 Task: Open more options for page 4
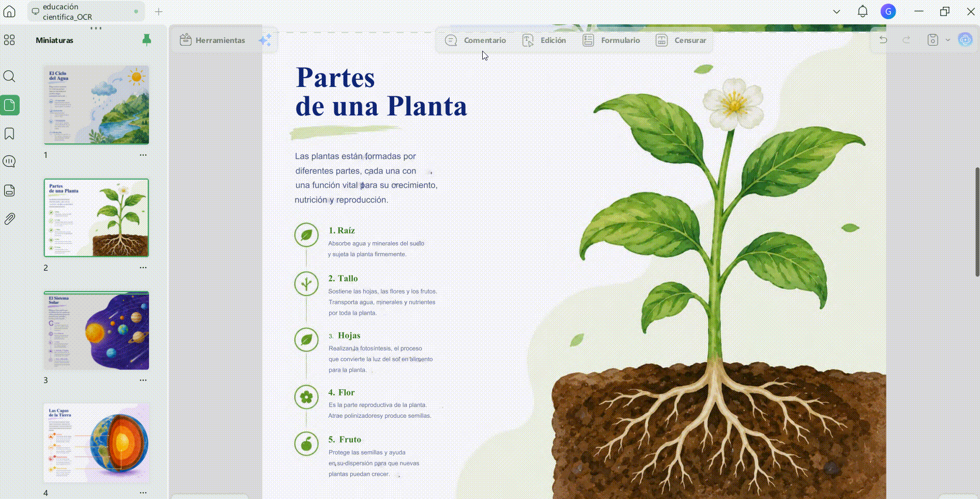click(x=143, y=493)
